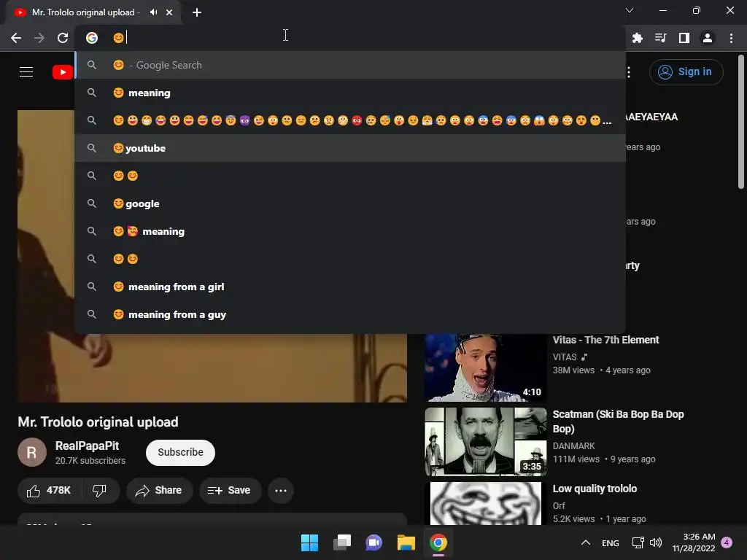
Task: Select the emoji 'Google Search' suggestion
Action: tap(350, 65)
